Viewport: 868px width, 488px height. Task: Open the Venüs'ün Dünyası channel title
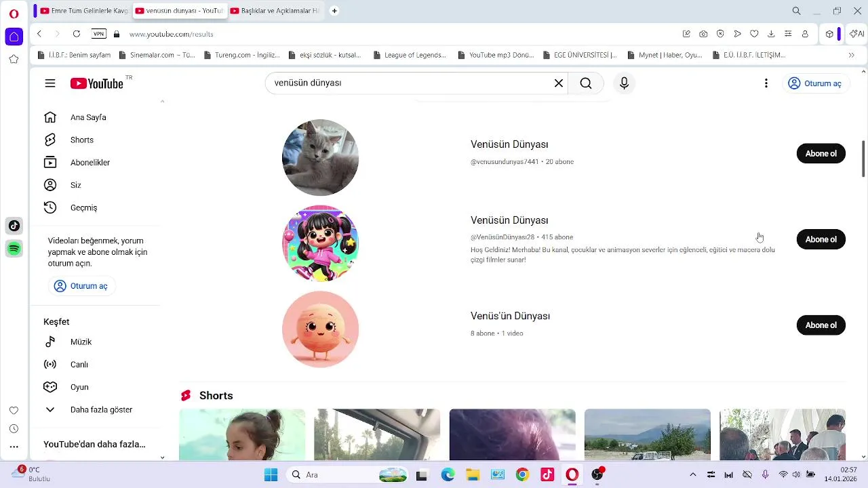(510, 316)
